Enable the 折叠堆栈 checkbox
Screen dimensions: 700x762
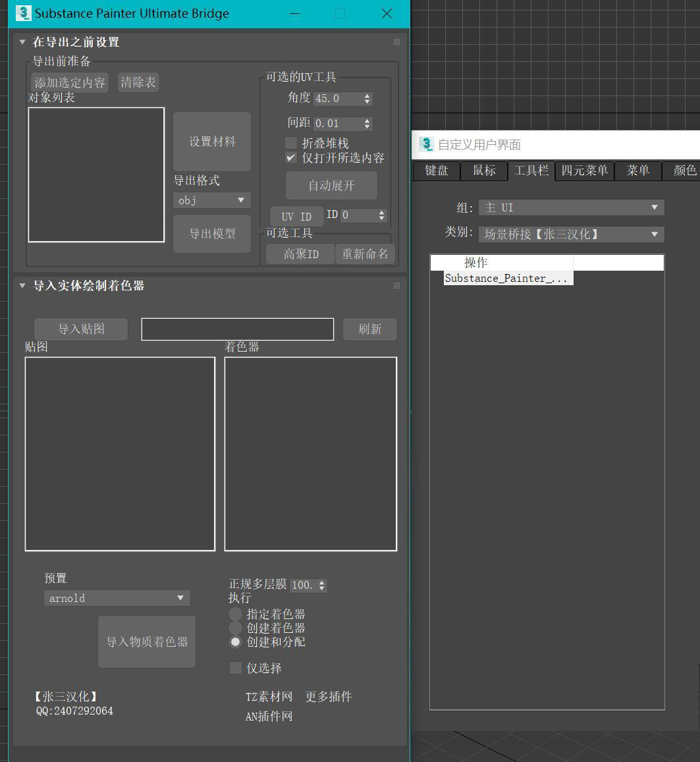pyautogui.click(x=290, y=142)
